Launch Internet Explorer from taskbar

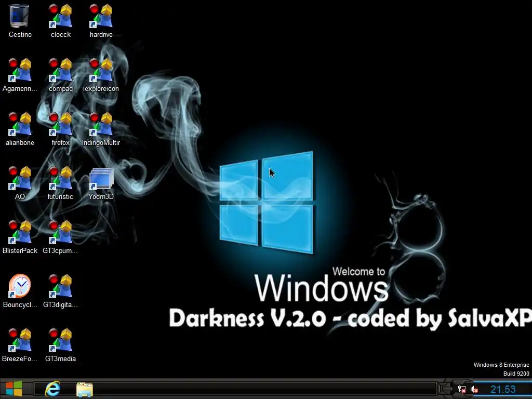tap(52, 389)
